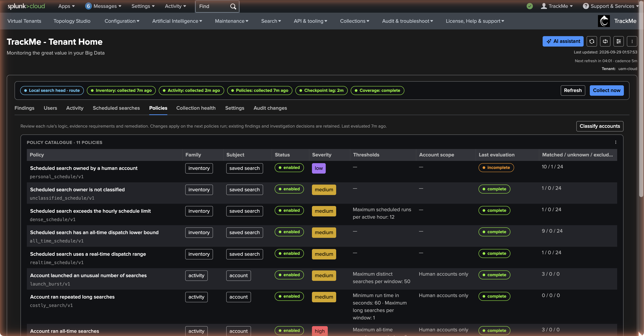This screenshot has height=336, width=644.
Task: Expand the top-bar Settings menu
Action: point(143,6)
